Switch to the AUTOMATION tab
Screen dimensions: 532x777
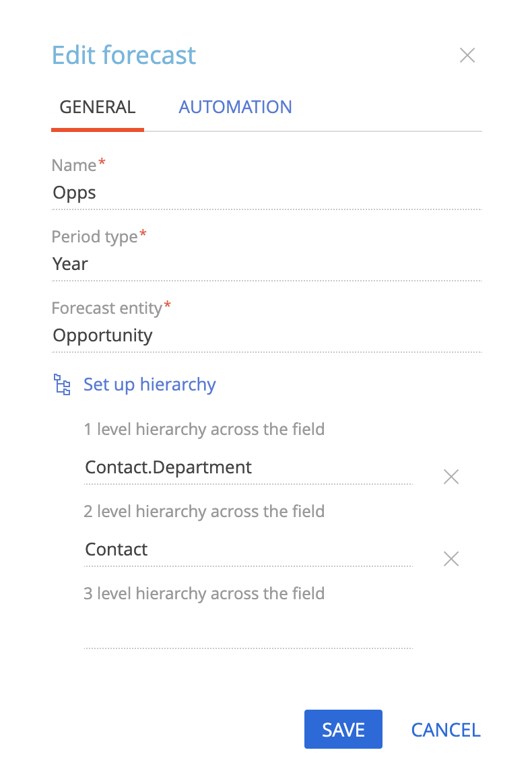click(235, 107)
